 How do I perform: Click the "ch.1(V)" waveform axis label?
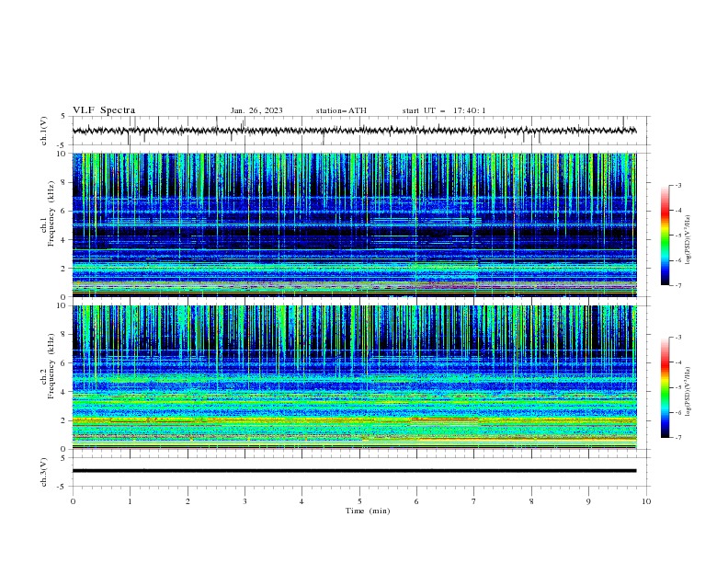44,131
